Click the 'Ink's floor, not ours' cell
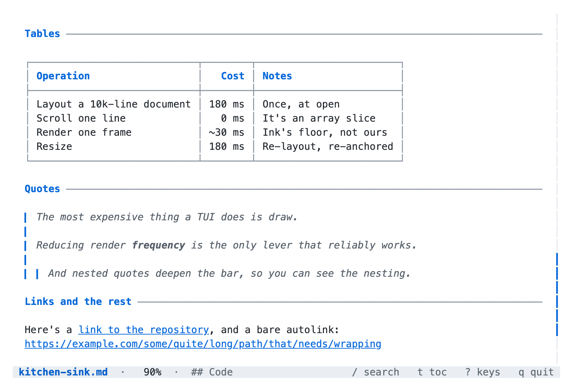The width and height of the screenshot is (571, 392). 325,133
